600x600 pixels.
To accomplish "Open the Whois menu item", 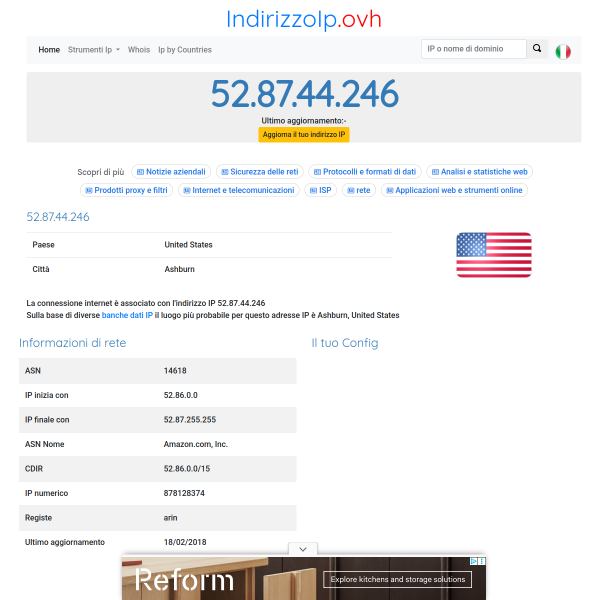I will pyautogui.click(x=139, y=50).
